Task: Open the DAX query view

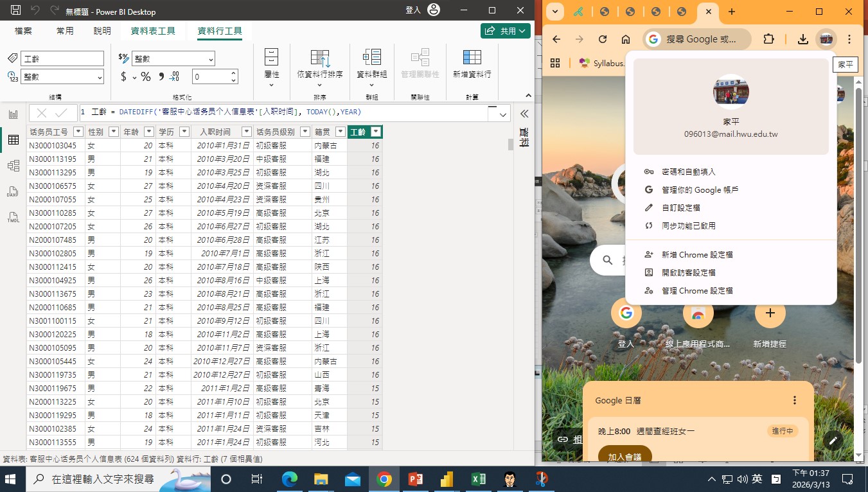Action: (12, 191)
